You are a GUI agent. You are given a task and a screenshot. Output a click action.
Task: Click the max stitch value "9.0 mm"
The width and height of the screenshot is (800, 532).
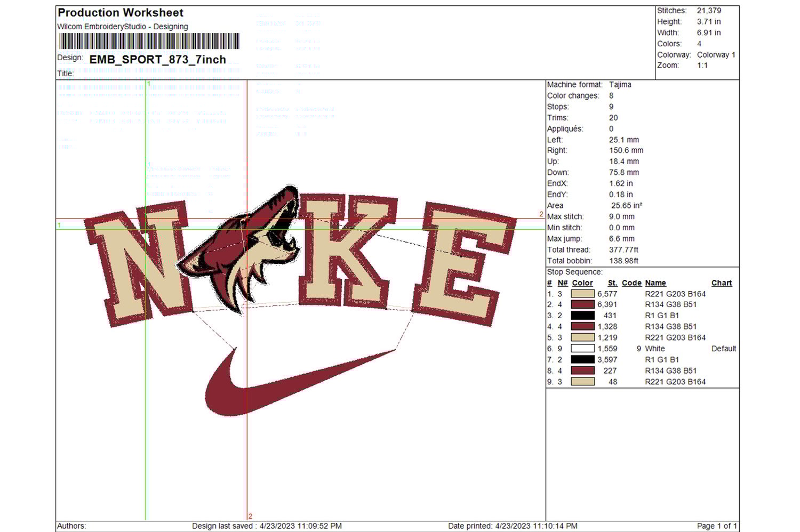[622, 217]
